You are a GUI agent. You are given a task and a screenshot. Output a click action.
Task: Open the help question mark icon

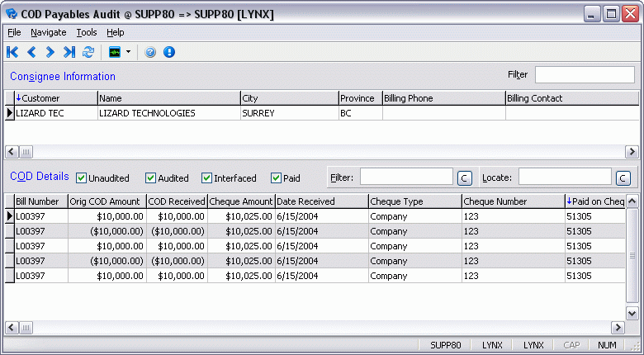click(150, 52)
